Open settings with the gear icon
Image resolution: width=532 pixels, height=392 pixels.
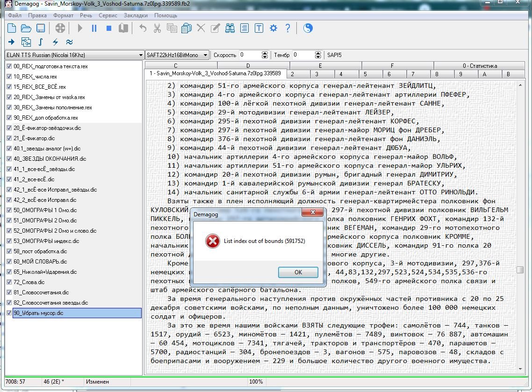pyautogui.click(x=273, y=28)
